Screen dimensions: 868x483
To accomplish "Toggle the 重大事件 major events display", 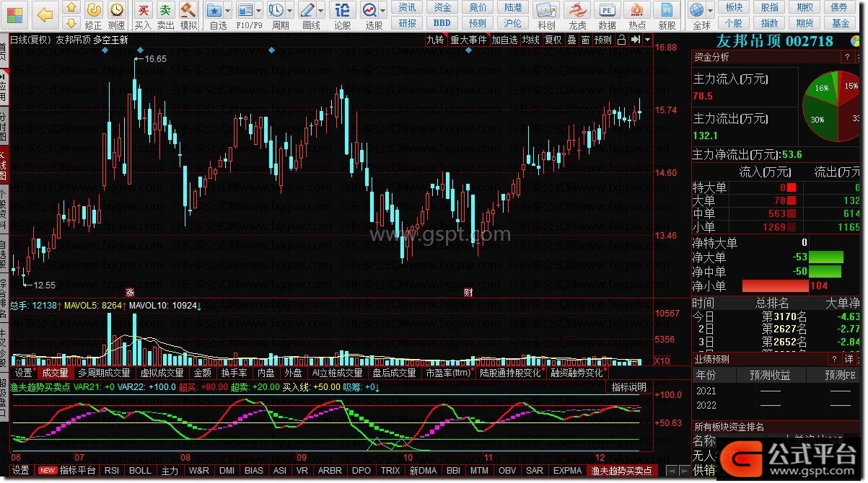I will click(x=468, y=40).
